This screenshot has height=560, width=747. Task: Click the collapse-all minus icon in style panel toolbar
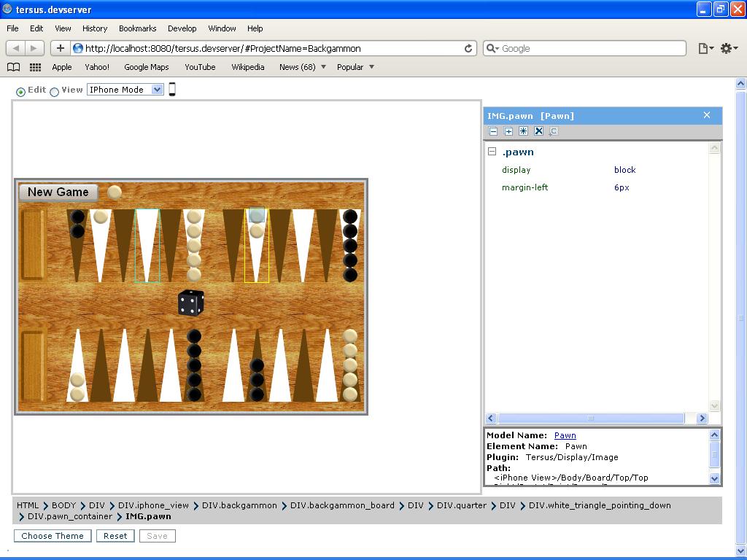[493, 131]
